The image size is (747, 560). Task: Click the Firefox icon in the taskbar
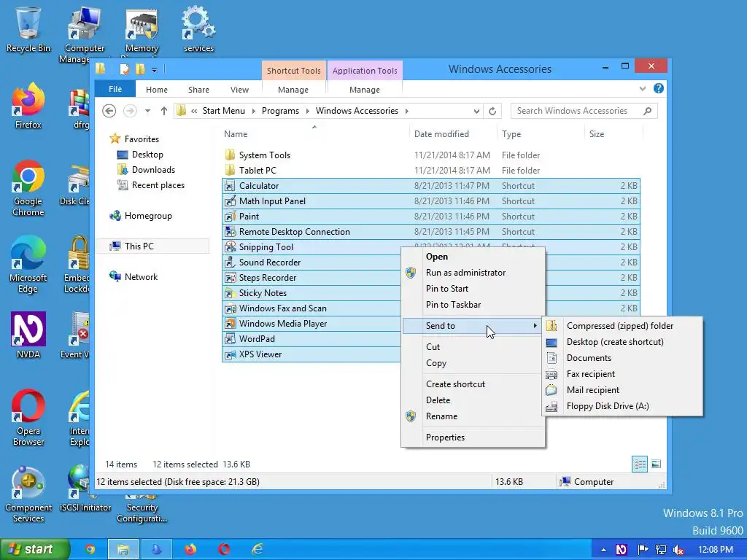pyautogui.click(x=190, y=550)
